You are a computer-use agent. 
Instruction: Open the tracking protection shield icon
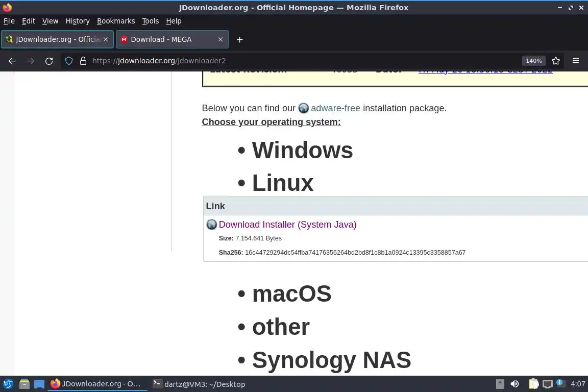tap(69, 61)
